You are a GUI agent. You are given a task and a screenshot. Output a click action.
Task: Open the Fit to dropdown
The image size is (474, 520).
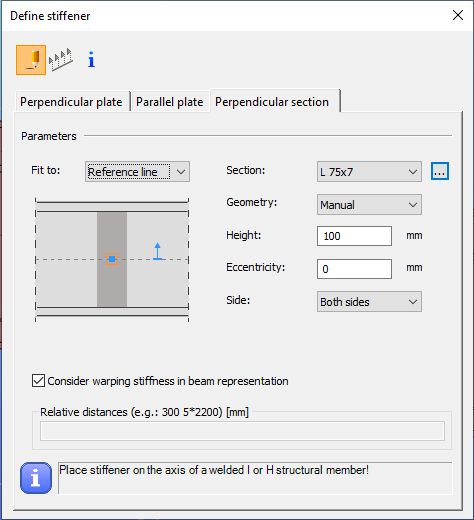click(x=137, y=172)
